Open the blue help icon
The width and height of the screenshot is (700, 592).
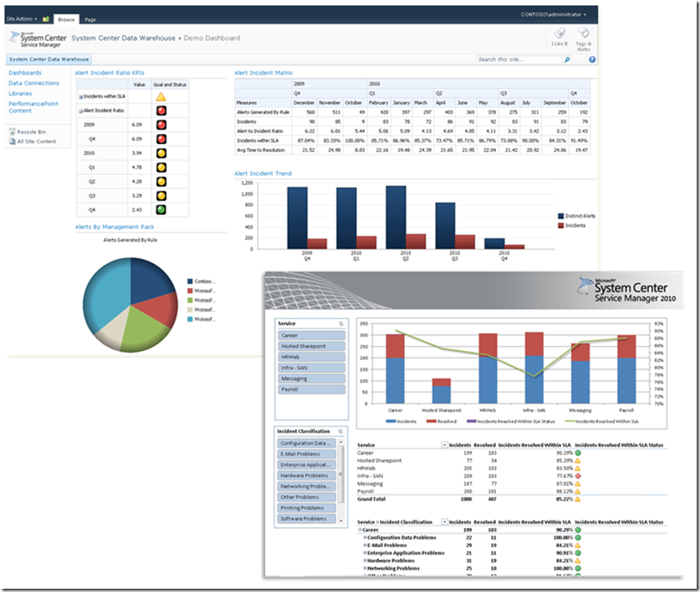point(592,59)
